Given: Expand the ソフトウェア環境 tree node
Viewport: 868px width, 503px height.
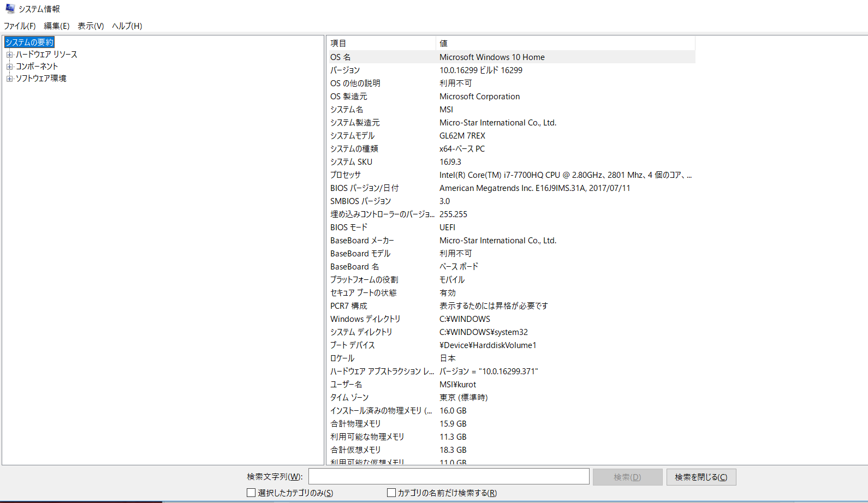Looking at the screenshot, I should [x=9, y=79].
